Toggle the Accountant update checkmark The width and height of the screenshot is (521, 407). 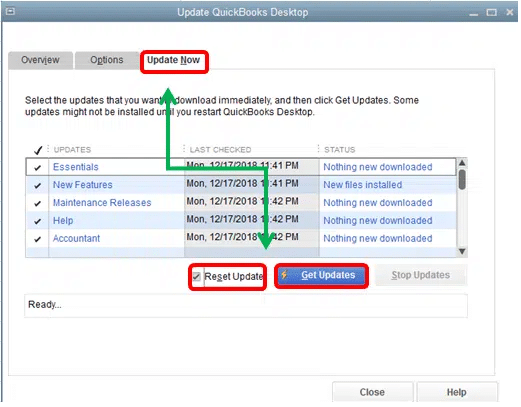(x=38, y=239)
